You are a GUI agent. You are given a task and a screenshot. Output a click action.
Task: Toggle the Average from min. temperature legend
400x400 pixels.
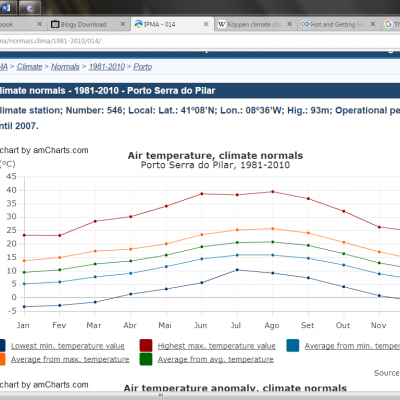coord(352,346)
